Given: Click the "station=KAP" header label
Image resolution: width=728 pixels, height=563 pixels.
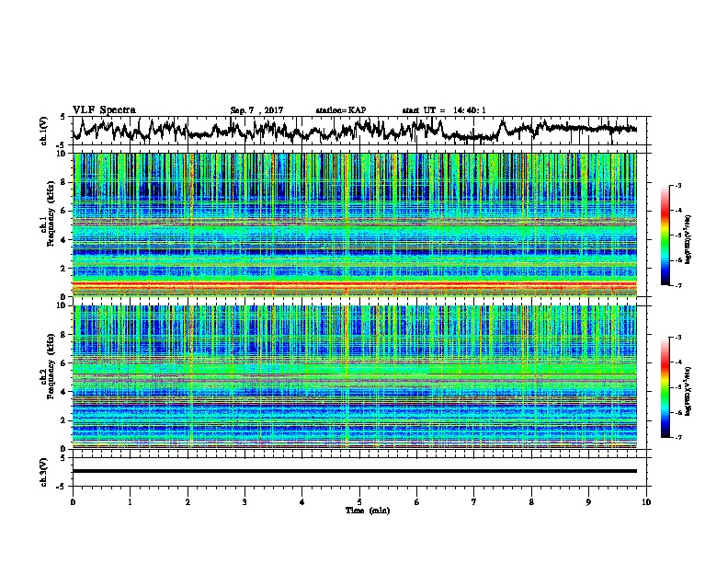Looking at the screenshot, I should [341, 110].
